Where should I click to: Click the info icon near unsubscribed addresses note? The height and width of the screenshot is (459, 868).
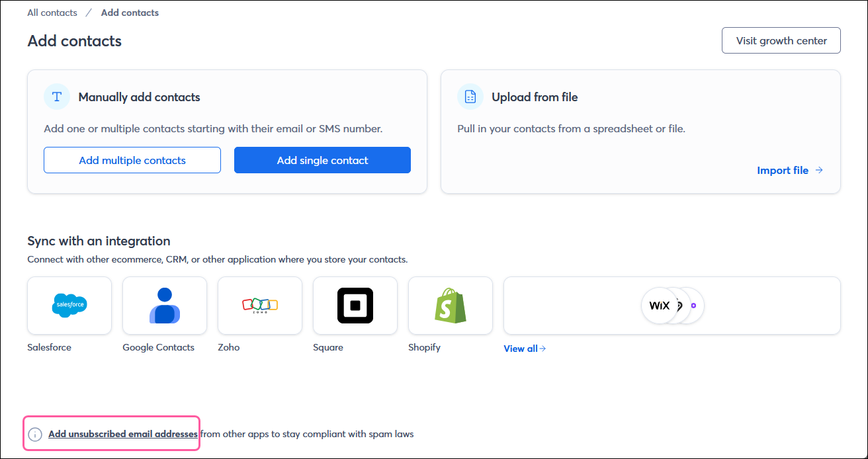pos(35,434)
